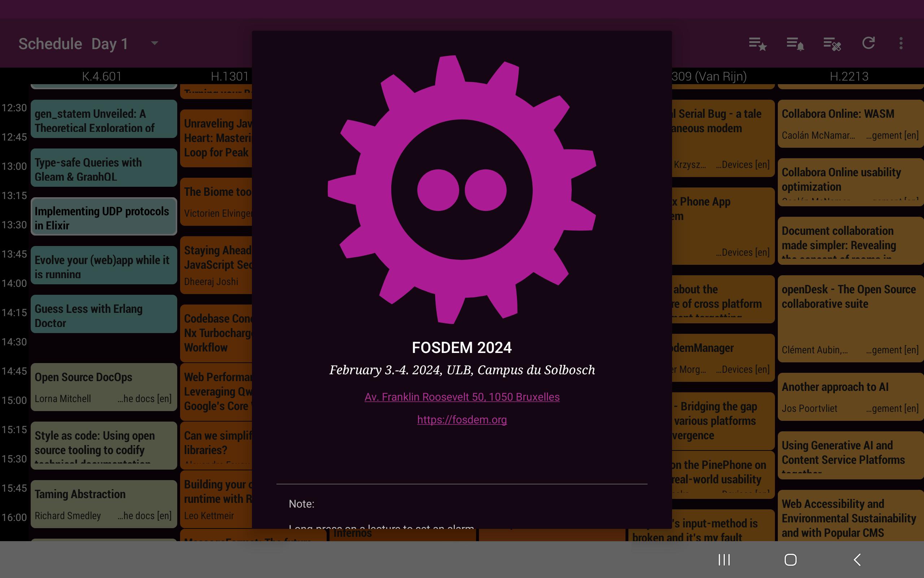The width and height of the screenshot is (924, 578).
Task: Open 'Serial Bug - a tale' session card
Action: 723,138
